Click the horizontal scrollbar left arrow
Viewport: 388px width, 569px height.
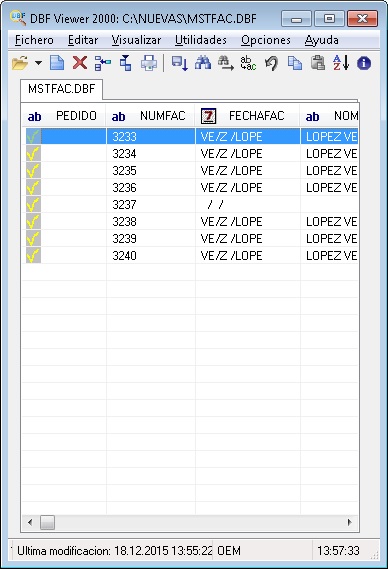(x=30, y=523)
